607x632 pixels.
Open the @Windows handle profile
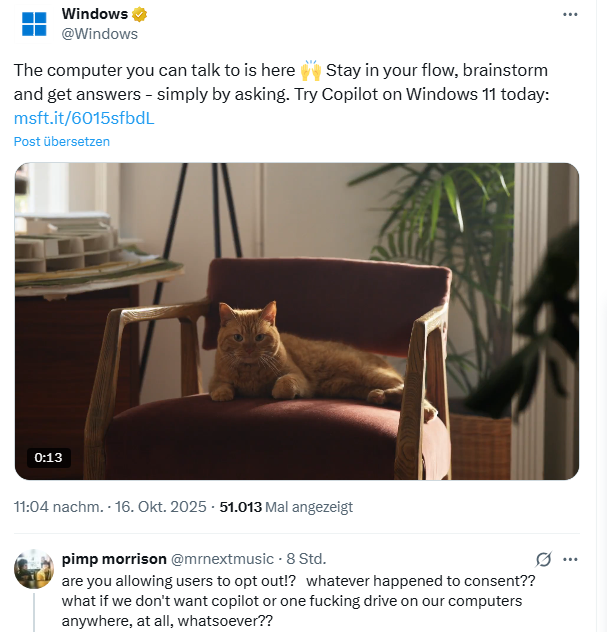coord(100,34)
